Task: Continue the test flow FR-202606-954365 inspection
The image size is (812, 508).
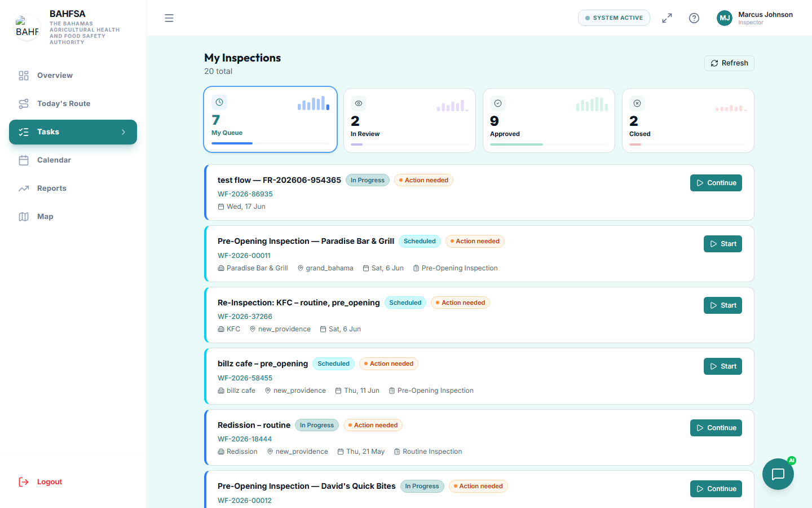Action: [716, 183]
